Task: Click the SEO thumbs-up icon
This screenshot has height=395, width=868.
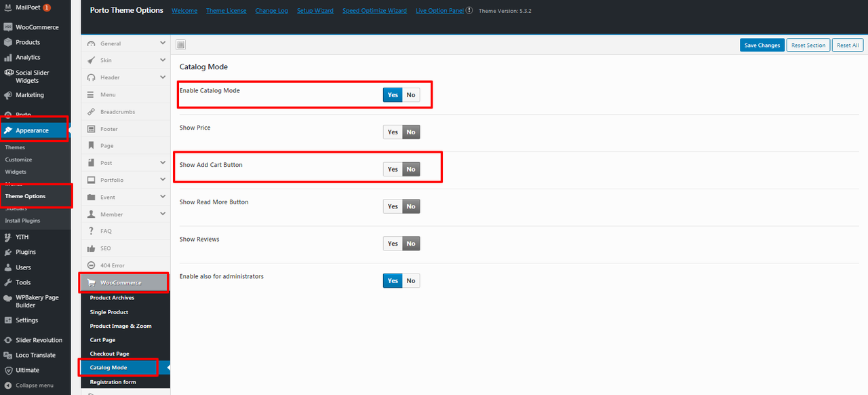Action: point(91,248)
